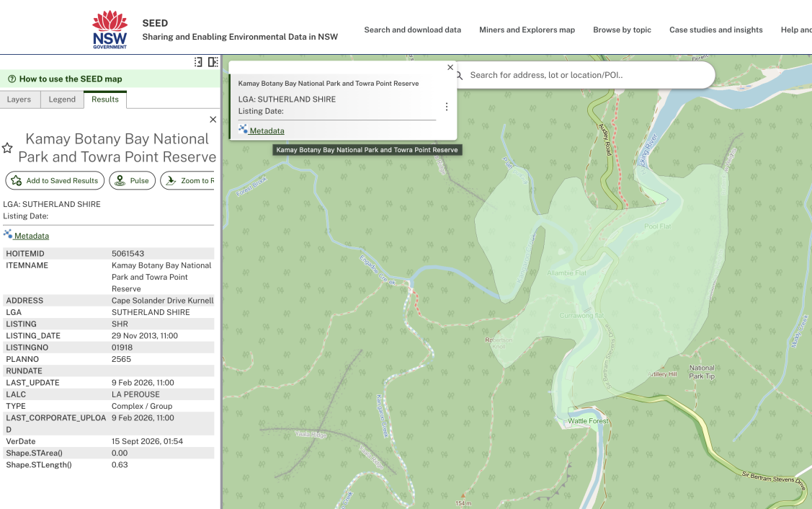Viewport: 812px width, 509px height.
Task: Click the Shape.STArea() value 0.00
Action: pyautogui.click(x=120, y=453)
